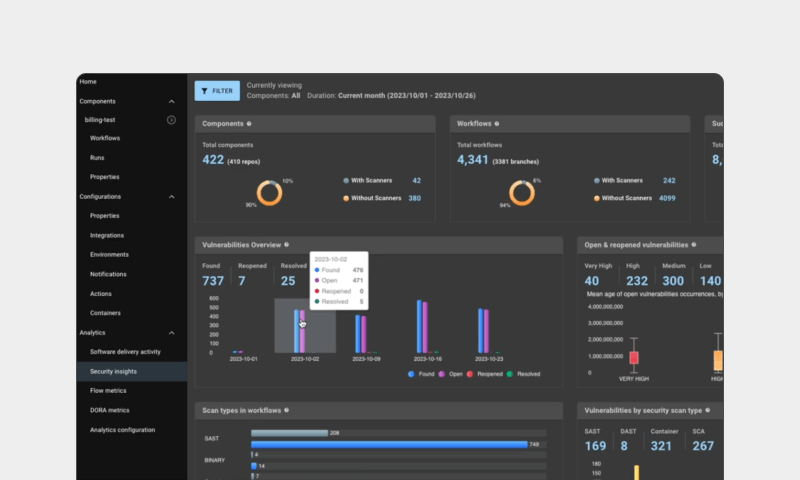
Task: Open the Home link in sidebar
Action: pos(88,82)
